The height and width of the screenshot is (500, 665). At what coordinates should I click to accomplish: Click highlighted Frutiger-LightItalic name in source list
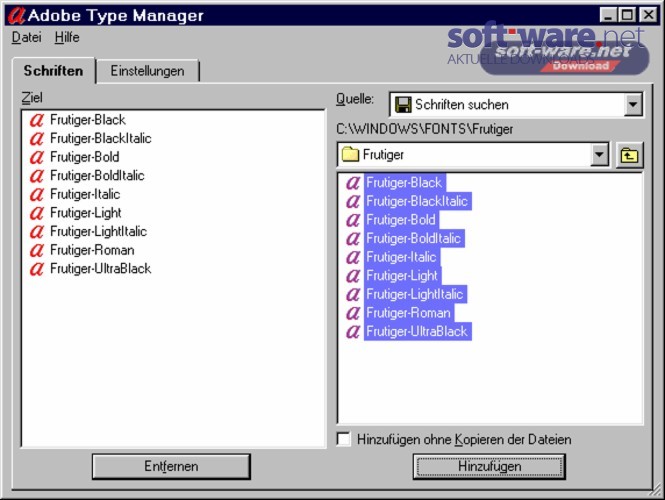coord(415,294)
